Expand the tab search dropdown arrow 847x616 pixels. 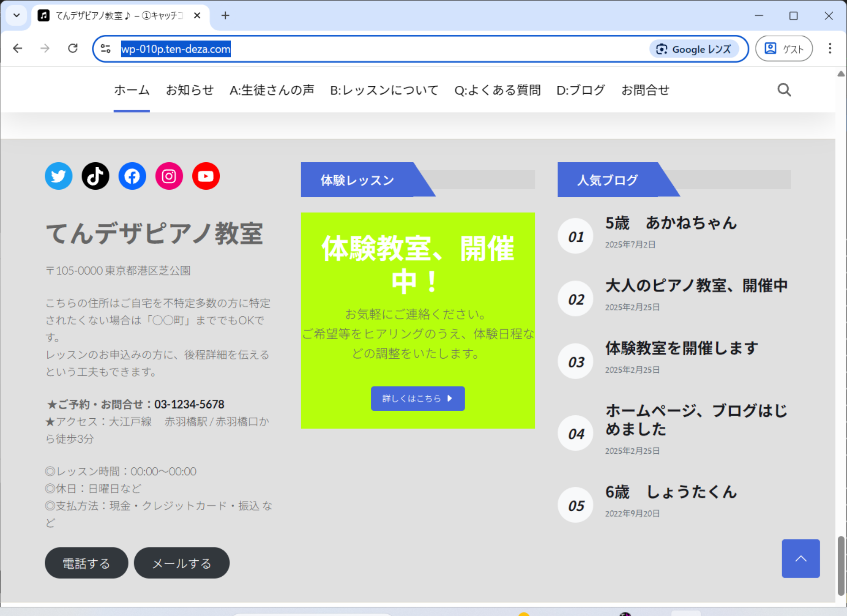[x=16, y=15]
